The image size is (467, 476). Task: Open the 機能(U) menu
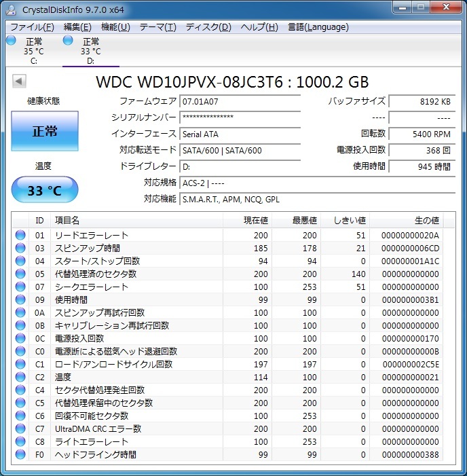(115, 27)
